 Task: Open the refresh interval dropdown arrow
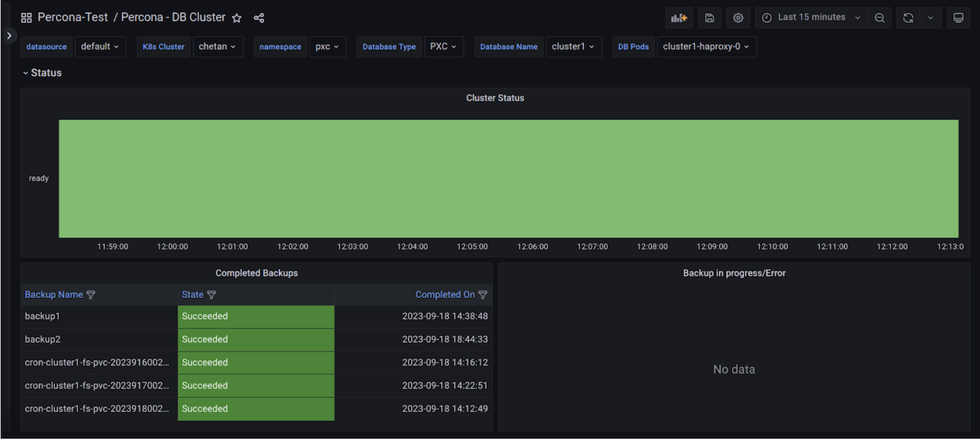930,18
